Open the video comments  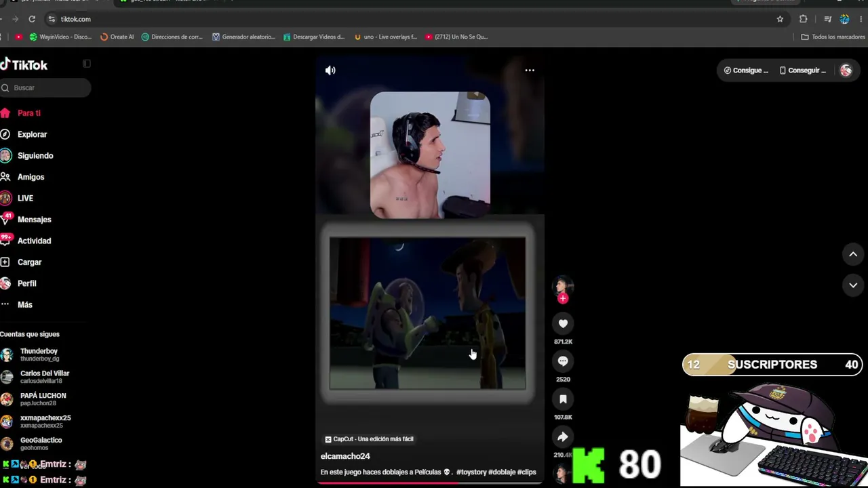tap(563, 361)
